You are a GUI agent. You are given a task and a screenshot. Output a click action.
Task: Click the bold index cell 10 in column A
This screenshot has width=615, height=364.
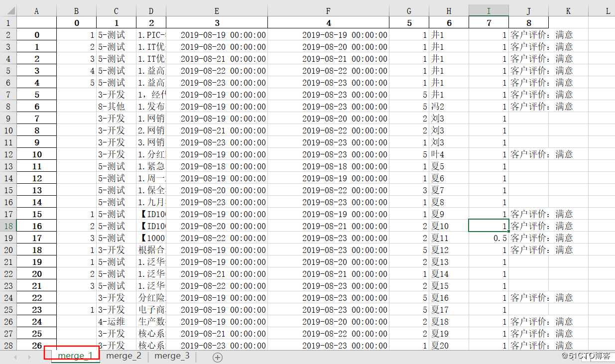[37, 154]
